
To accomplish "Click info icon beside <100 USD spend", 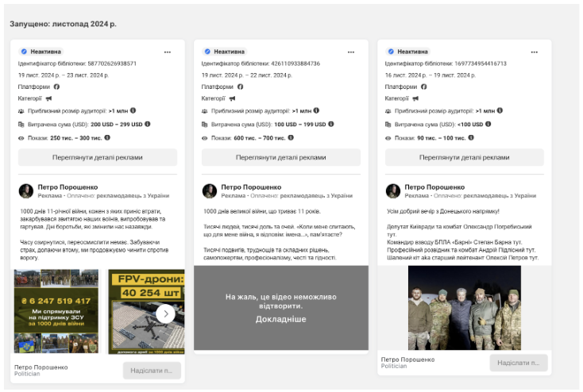I will [x=486, y=124].
